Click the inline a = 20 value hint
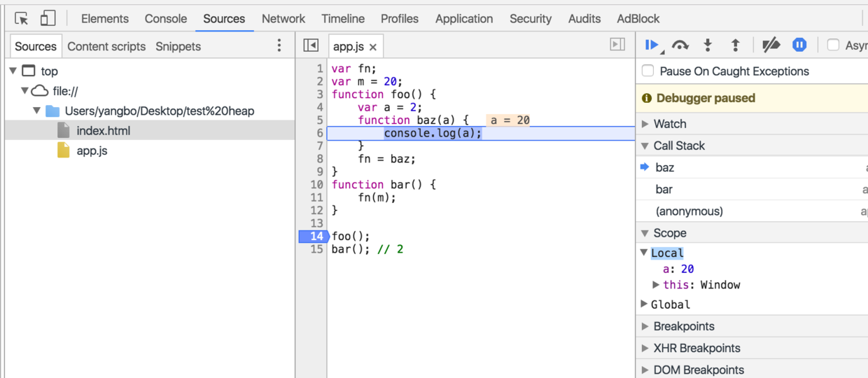The width and height of the screenshot is (868, 378). tap(510, 120)
